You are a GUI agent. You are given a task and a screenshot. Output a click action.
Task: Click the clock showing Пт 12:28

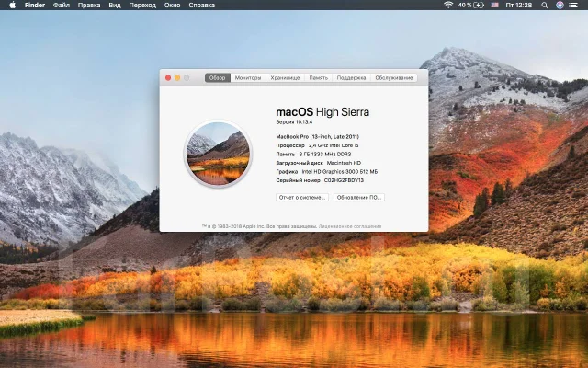(519, 5)
